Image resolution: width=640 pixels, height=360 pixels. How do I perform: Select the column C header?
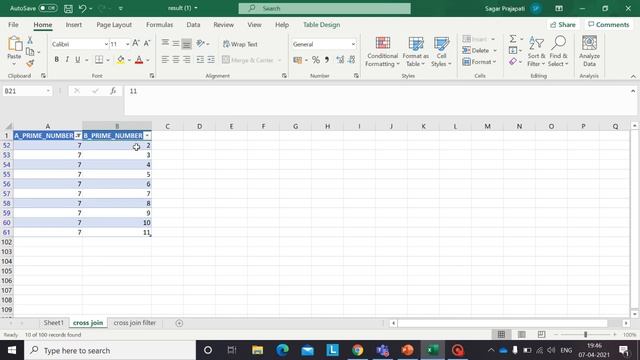pos(167,126)
